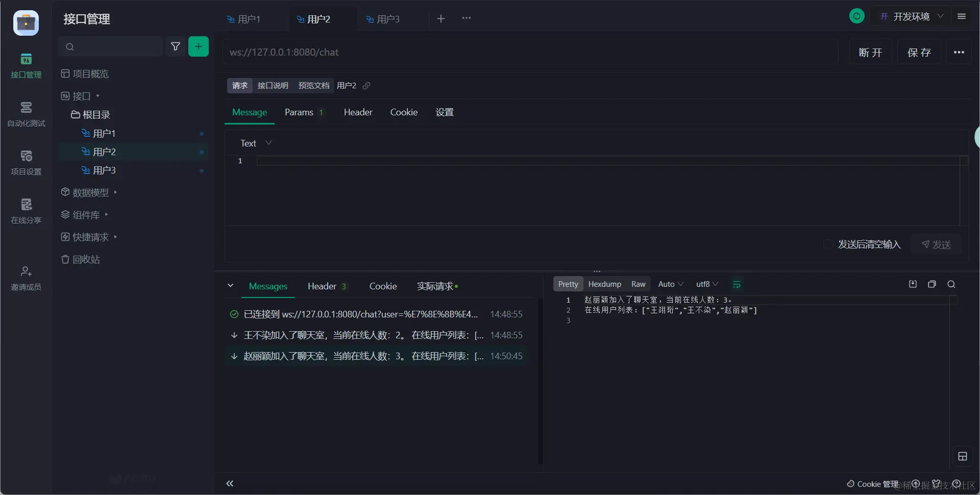Select the 王不染加入了聊天室 message row
This screenshot has height=495, width=980.
(x=377, y=335)
